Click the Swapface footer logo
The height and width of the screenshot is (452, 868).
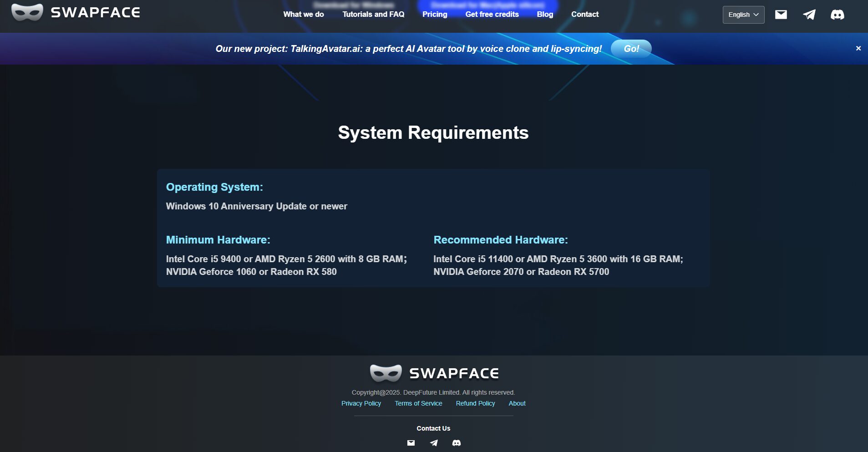pyautogui.click(x=433, y=372)
